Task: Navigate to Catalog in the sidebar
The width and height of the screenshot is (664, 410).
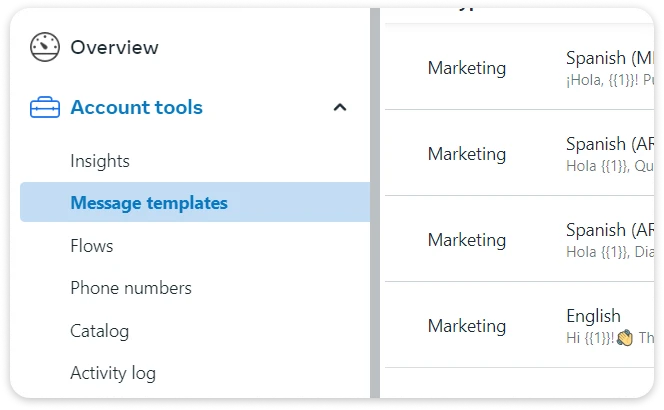Action: (99, 331)
